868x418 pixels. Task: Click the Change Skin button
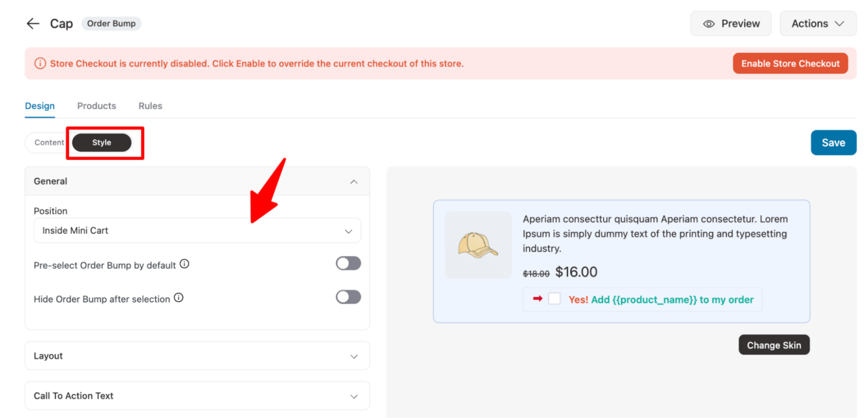[774, 344]
